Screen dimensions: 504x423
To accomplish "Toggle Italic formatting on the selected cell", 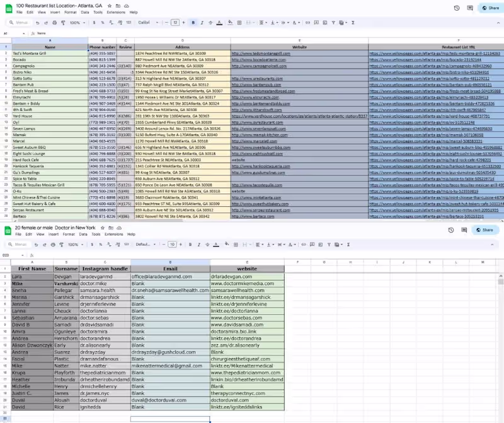I will [201, 23].
